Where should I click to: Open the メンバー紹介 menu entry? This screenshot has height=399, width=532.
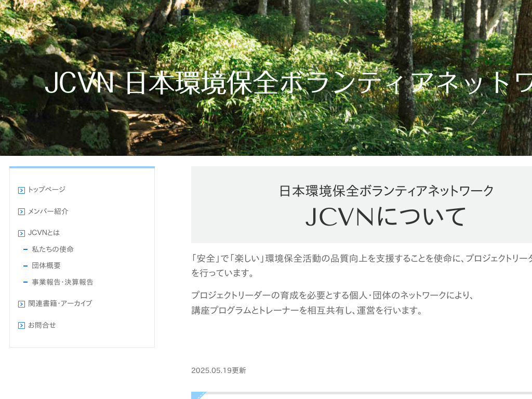[49, 211]
